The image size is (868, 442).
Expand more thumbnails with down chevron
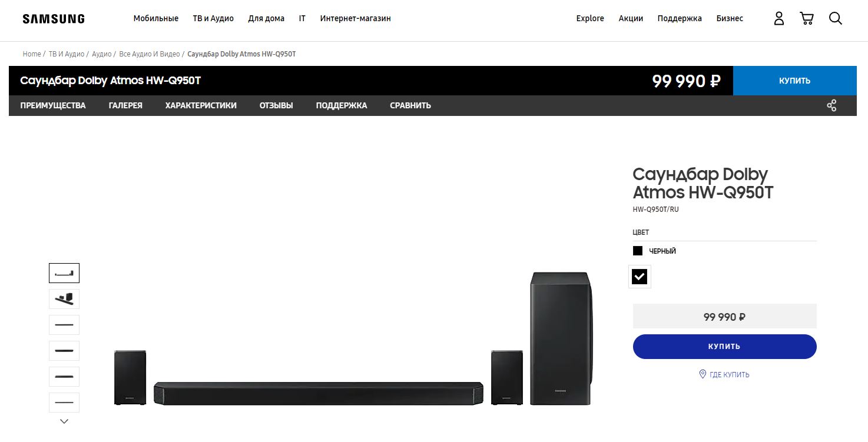pyautogui.click(x=64, y=421)
